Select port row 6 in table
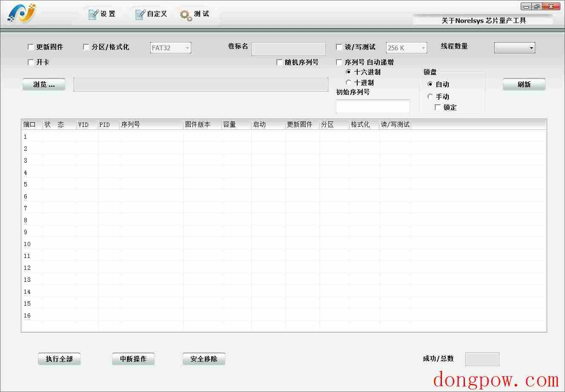Viewport: 565px width, 392px height. click(284, 196)
